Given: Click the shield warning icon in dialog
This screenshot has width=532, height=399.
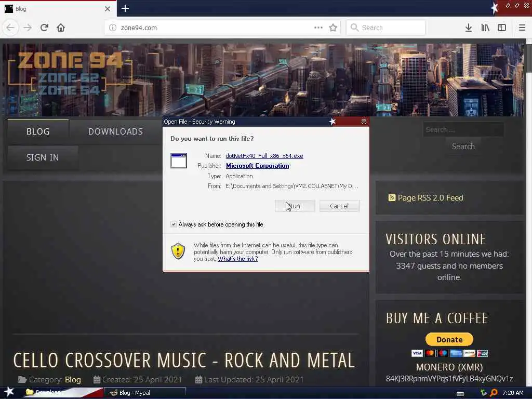Looking at the screenshot, I should (178, 251).
